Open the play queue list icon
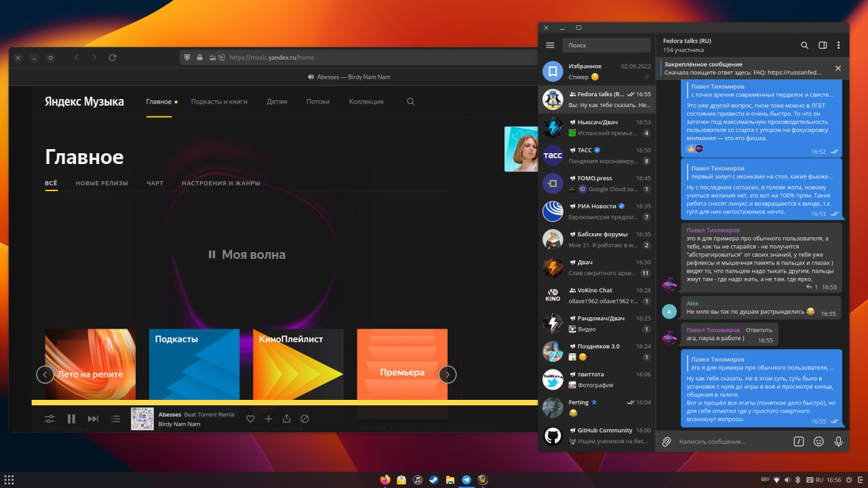The image size is (868, 488). pyautogui.click(x=116, y=419)
